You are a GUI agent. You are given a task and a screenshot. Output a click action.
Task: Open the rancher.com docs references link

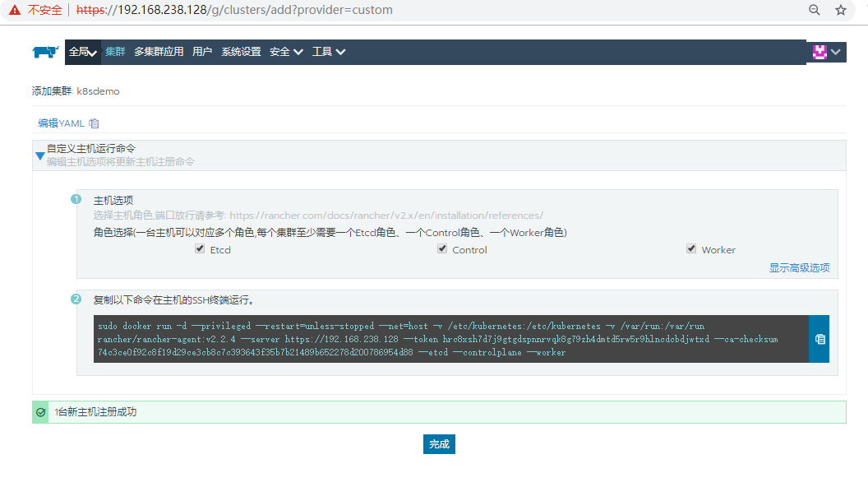point(386,216)
